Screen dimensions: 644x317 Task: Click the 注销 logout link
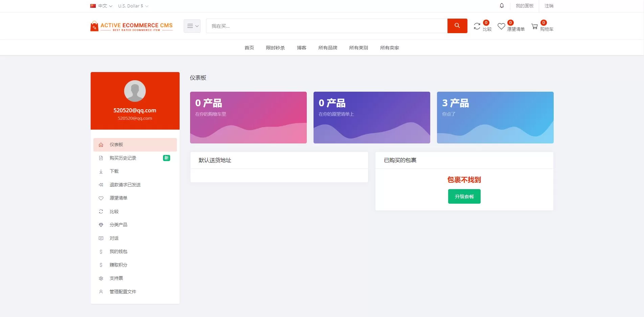click(549, 6)
